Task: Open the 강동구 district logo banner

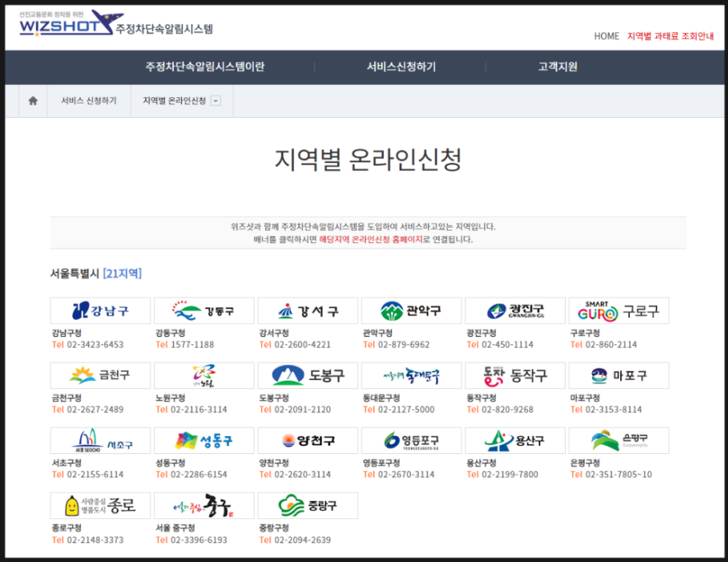Action: (204, 311)
